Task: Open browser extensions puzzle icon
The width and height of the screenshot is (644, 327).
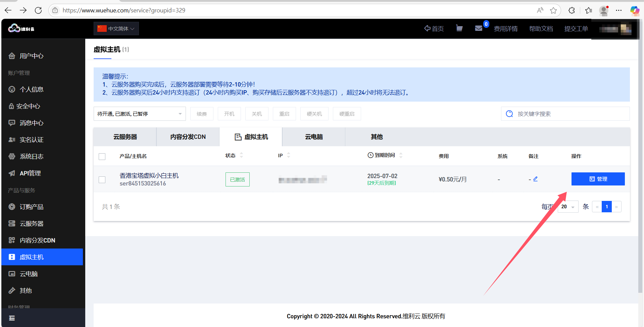Action: coord(572,10)
